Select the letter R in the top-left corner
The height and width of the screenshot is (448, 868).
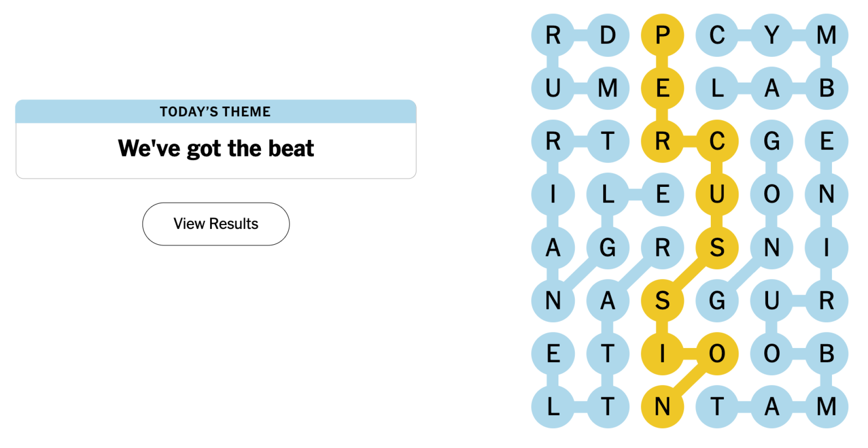pyautogui.click(x=553, y=34)
